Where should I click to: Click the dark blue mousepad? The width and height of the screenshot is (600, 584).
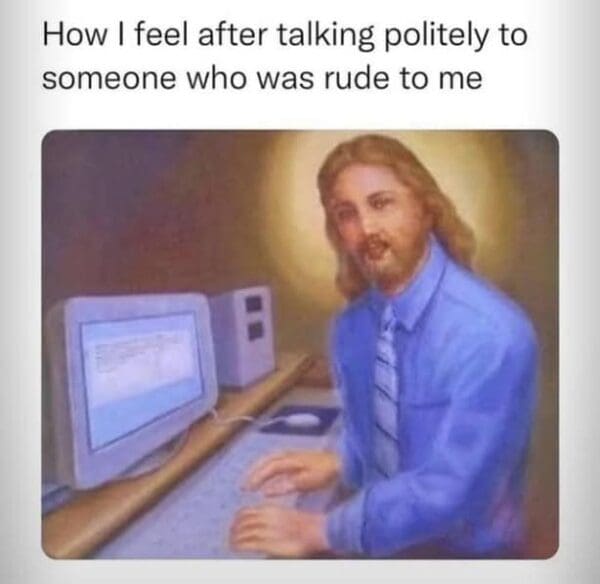coord(300,421)
